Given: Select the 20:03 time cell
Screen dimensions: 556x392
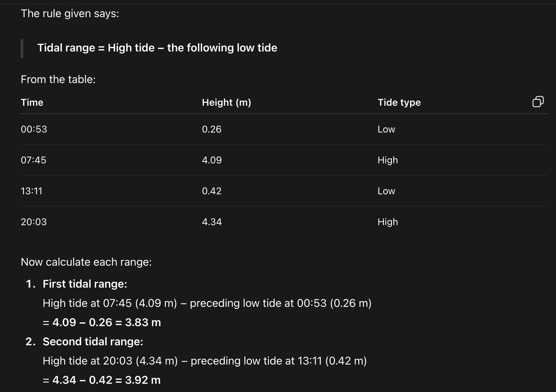Looking at the screenshot, I should (x=34, y=222).
